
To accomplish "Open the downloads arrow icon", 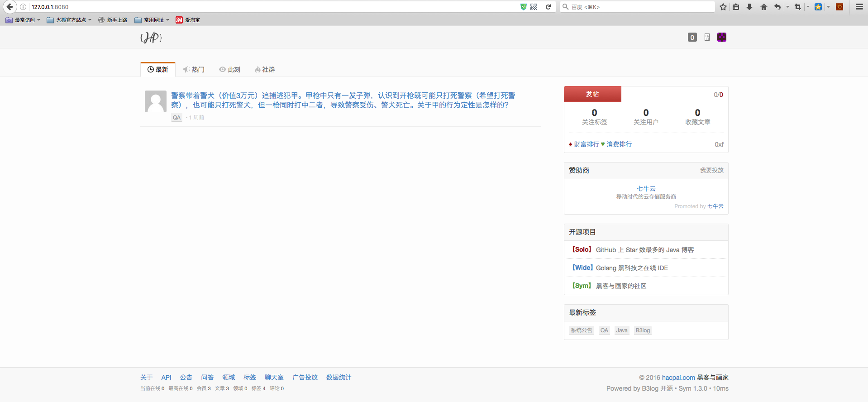I will point(749,7).
